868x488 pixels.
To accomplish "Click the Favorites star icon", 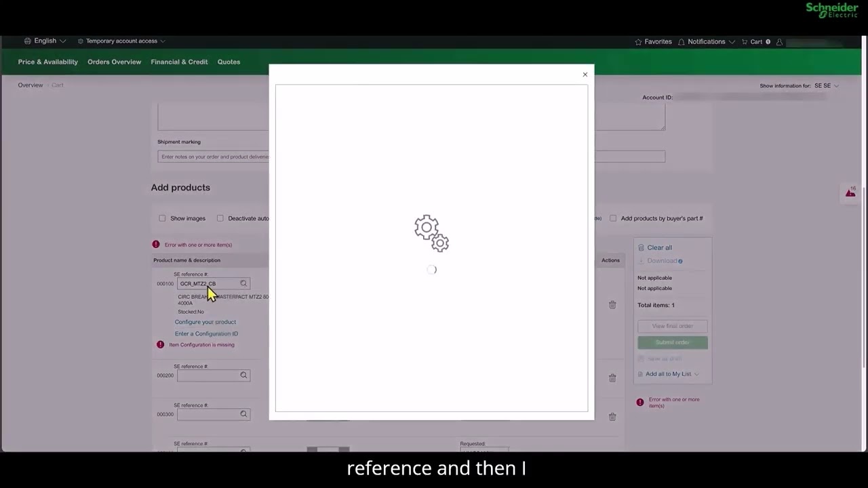I will tap(638, 42).
